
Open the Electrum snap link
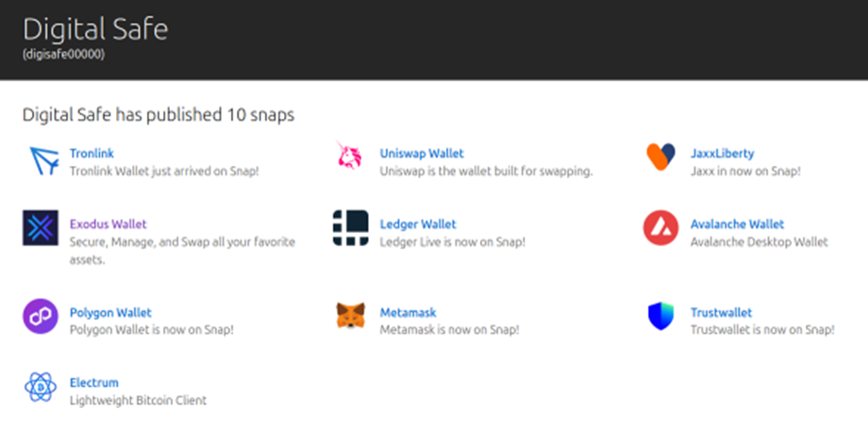point(94,383)
